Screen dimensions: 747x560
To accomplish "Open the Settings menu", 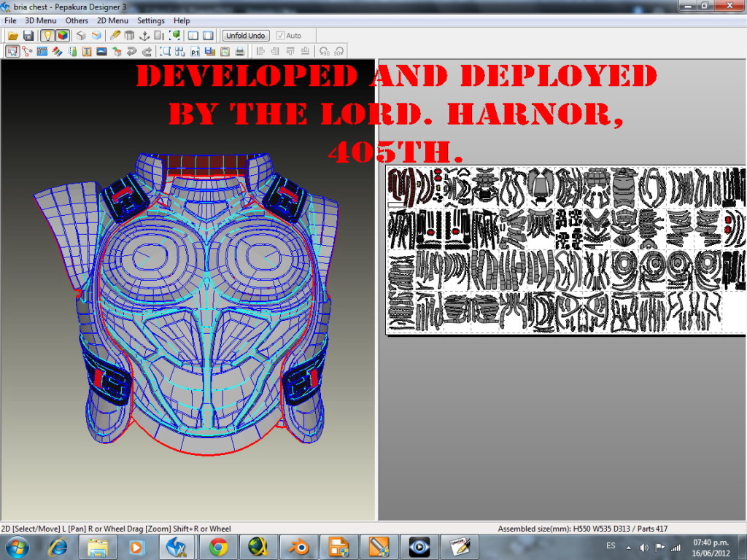I will (150, 20).
